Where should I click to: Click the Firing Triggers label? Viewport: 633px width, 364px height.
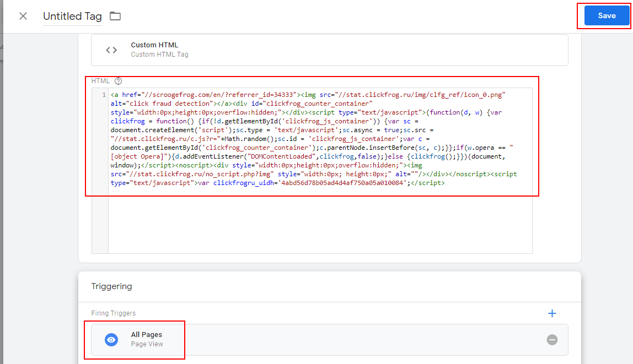point(113,313)
